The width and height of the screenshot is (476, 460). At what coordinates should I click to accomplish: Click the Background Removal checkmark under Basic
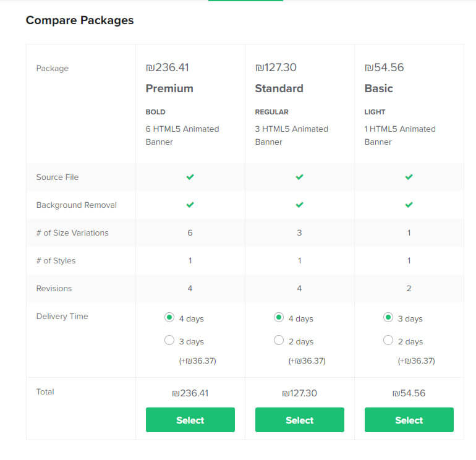click(409, 205)
